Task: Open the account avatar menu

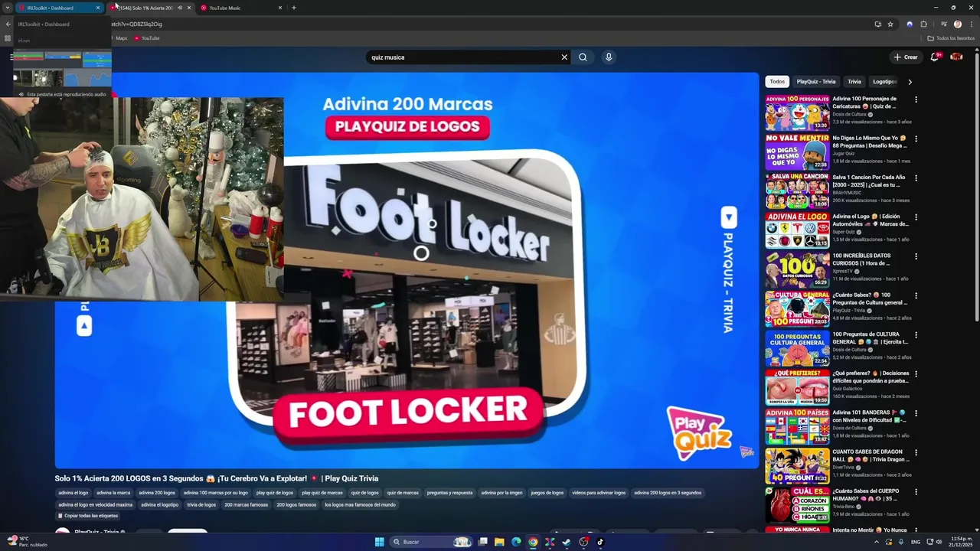Action: [x=956, y=57]
